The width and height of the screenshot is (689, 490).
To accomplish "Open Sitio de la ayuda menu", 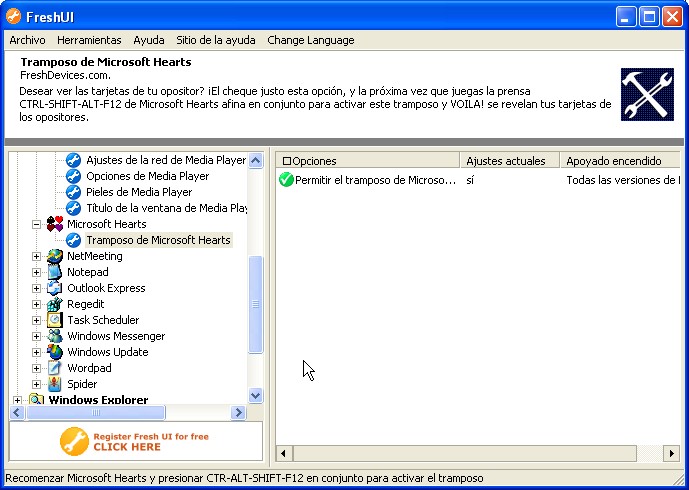I will pyautogui.click(x=216, y=40).
